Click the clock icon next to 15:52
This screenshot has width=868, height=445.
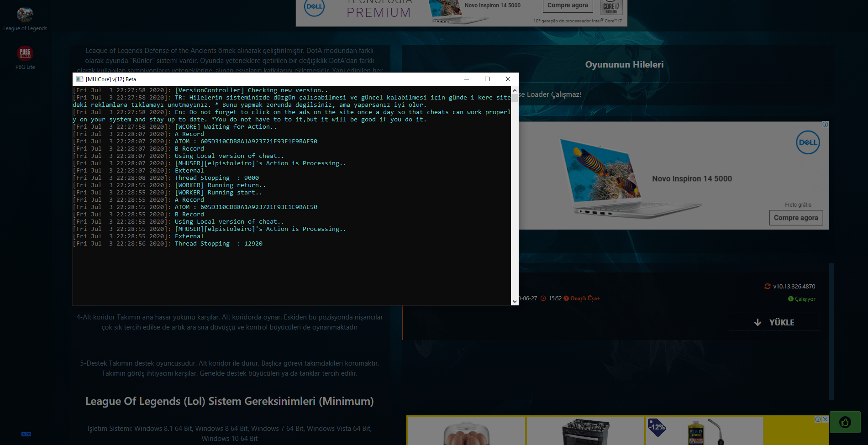(543, 298)
